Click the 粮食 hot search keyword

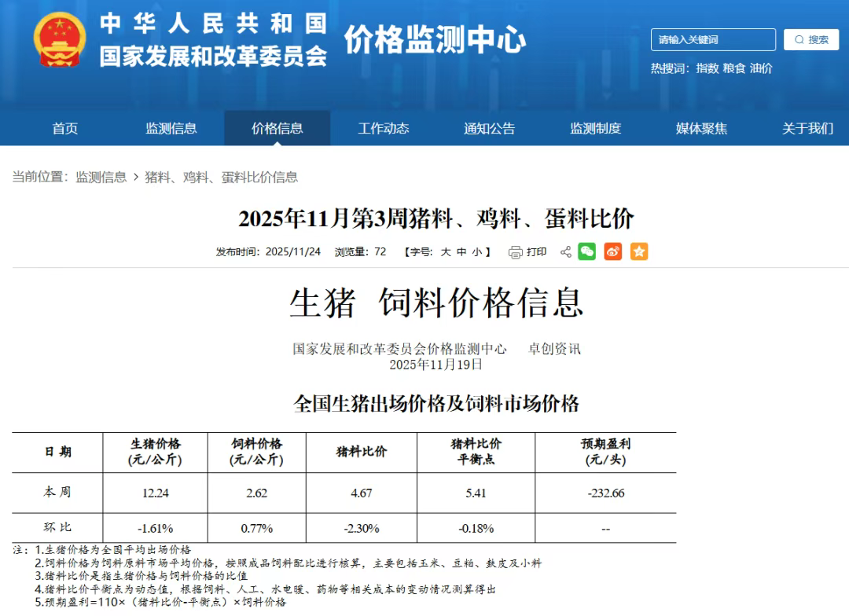point(734,68)
